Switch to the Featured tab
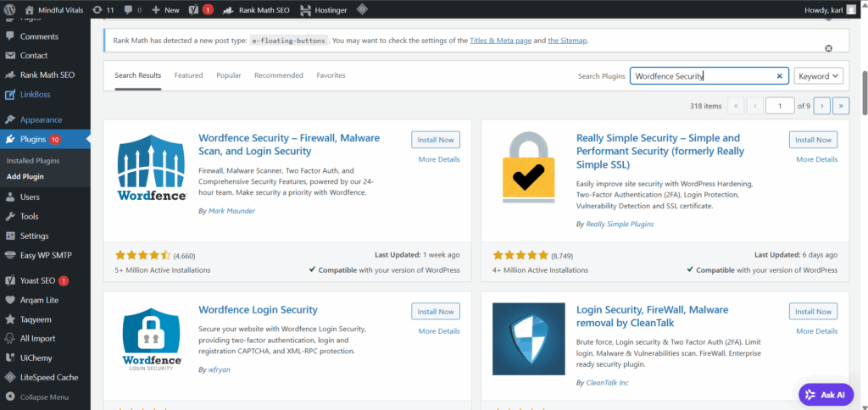The height and width of the screenshot is (410, 868). [189, 75]
